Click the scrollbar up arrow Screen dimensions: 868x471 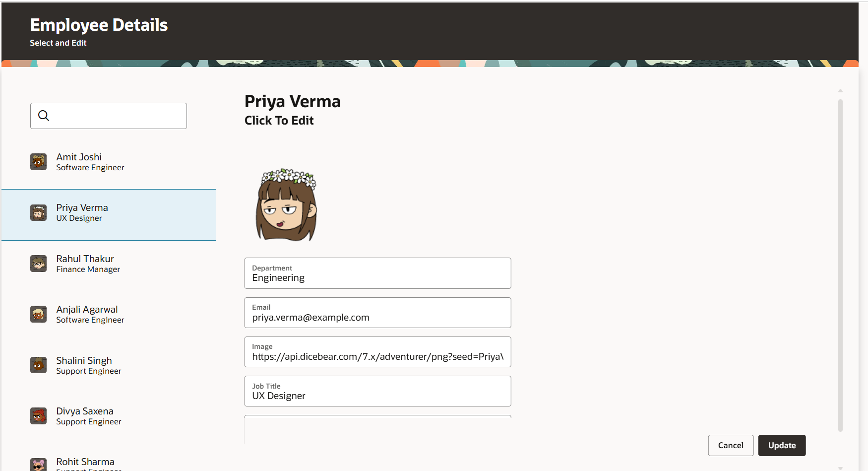tap(840, 91)
